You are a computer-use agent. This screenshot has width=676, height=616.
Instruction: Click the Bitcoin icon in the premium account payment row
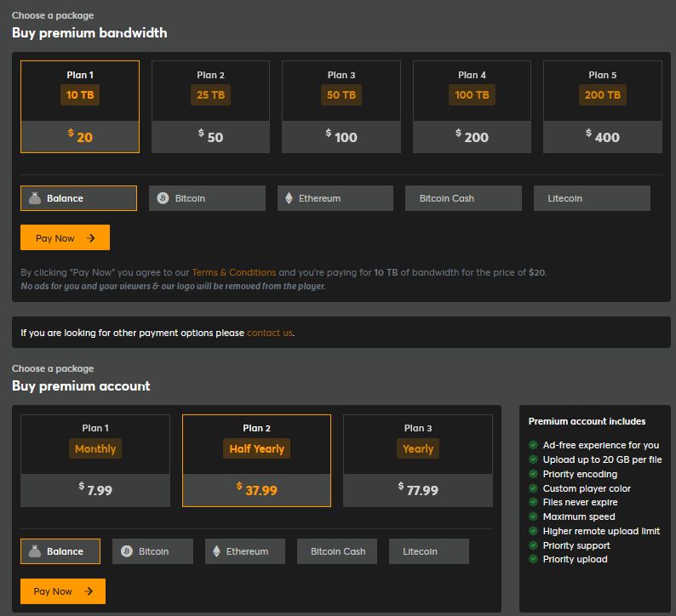(127, 551)
